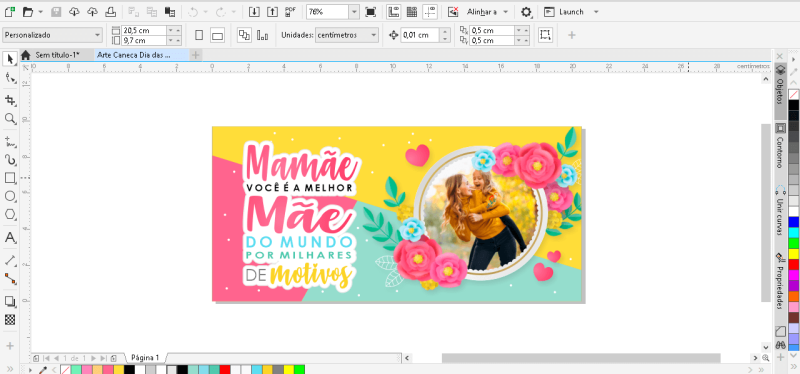Open the Unidades centímetros dropdown

347,35
